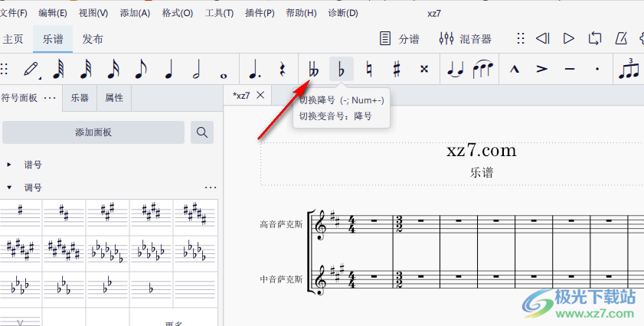
Task: Open the 格式(O) menu
Action: click(x=178, y=13)
